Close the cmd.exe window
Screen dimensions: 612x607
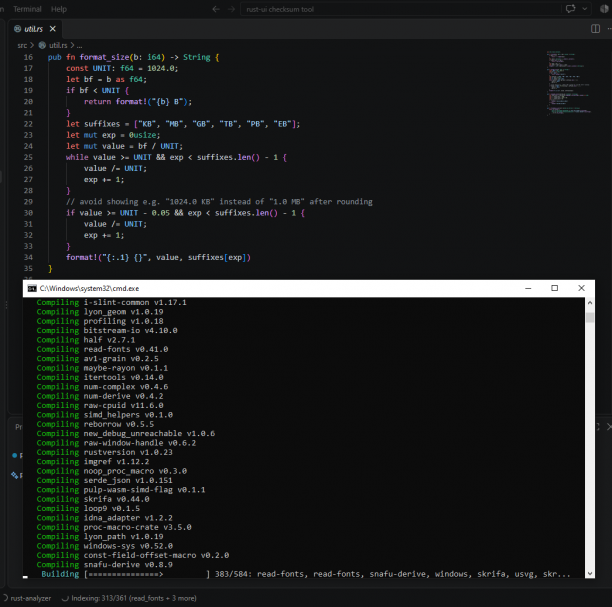pyautogui.click(x=581, y=288)
